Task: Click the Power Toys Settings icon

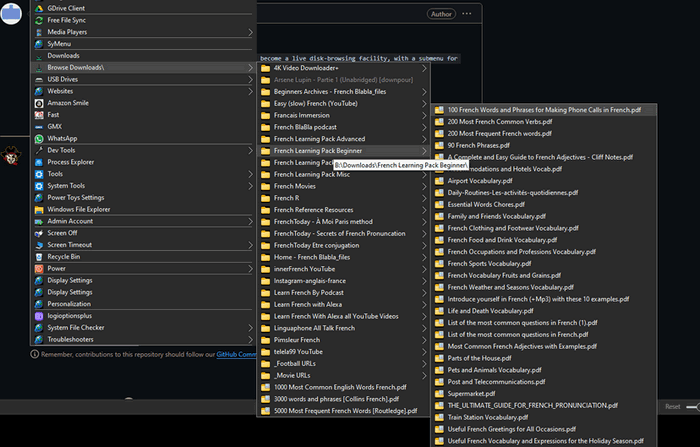Action: (x=37, y=197)
